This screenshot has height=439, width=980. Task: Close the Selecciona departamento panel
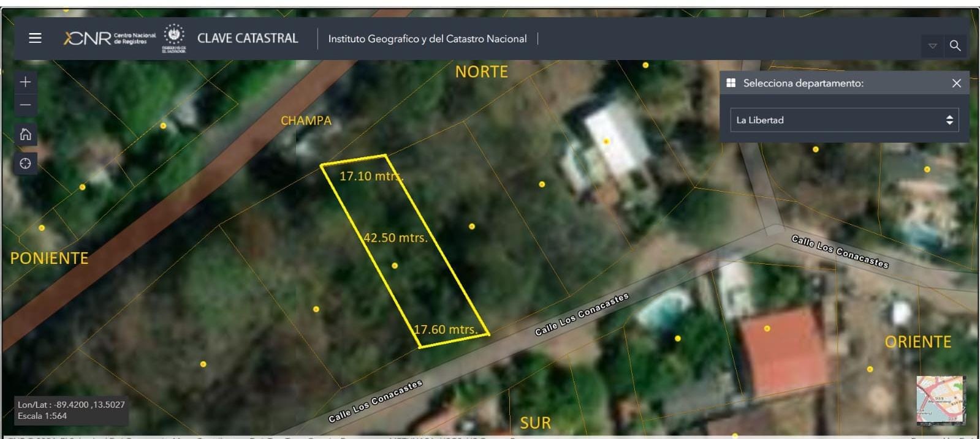tap(956, 83)
